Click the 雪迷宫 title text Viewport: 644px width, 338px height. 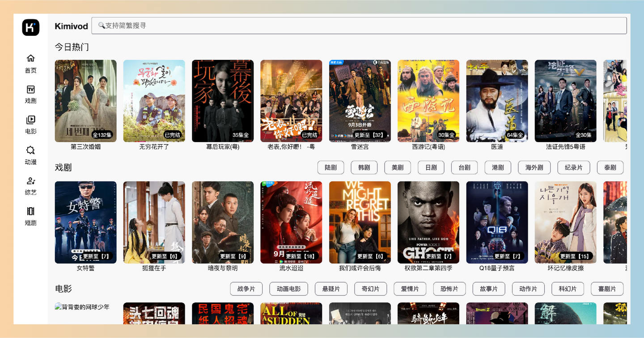(360, 147)
